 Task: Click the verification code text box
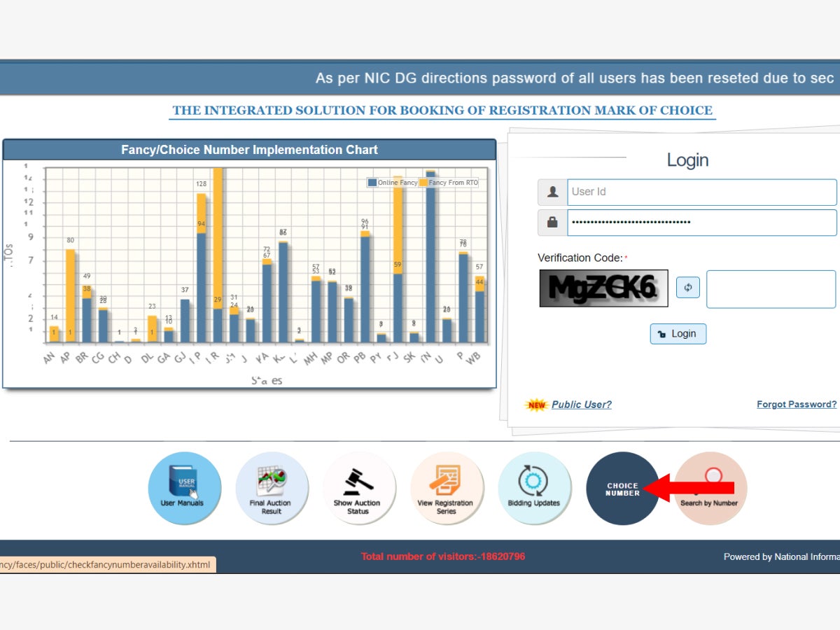coord(771,289)
